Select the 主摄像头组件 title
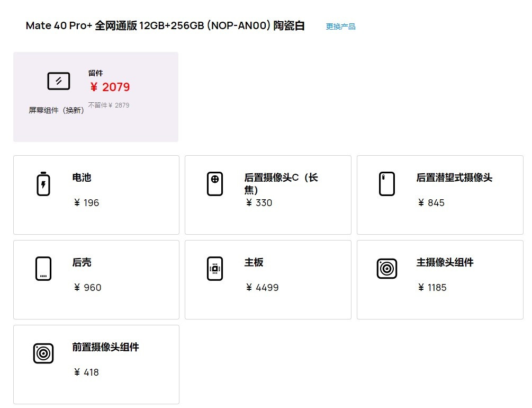This screenshot has height=408, width=532. click(x=445, y=262)
